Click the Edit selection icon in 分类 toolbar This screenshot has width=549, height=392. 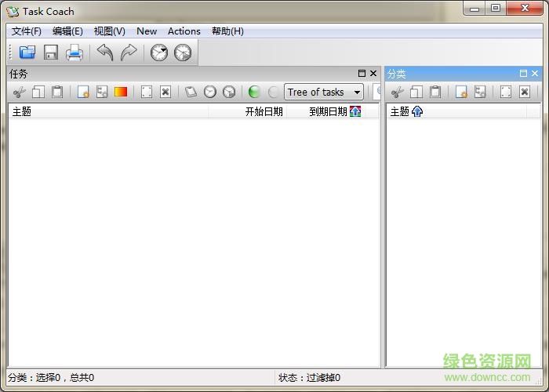506,92
